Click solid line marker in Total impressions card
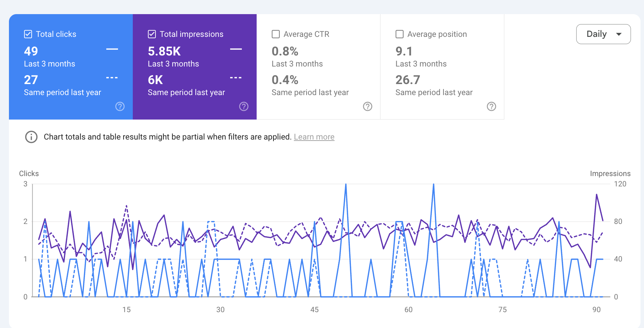The image size is (644, 328). (236, 49)
